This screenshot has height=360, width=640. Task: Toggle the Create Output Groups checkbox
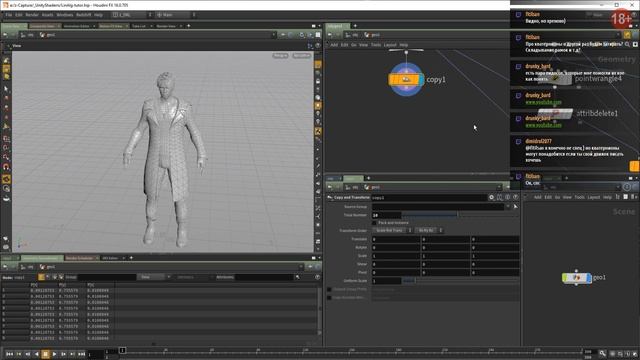329,289
